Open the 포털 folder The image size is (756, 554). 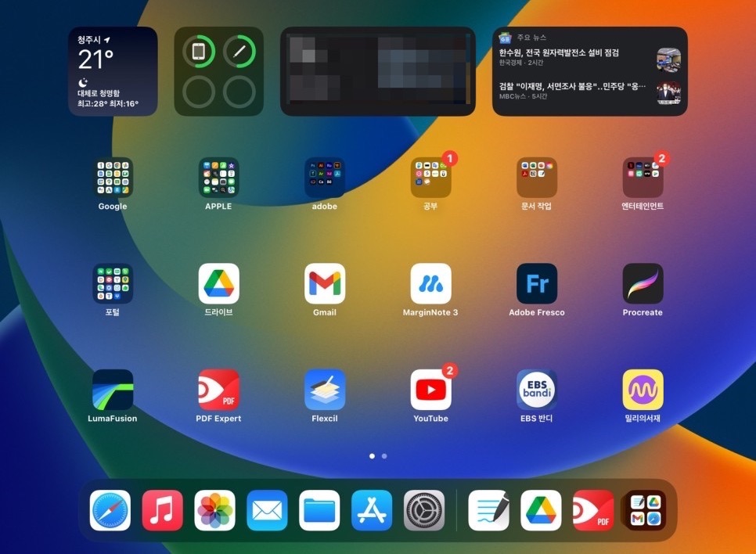(113, 283)
